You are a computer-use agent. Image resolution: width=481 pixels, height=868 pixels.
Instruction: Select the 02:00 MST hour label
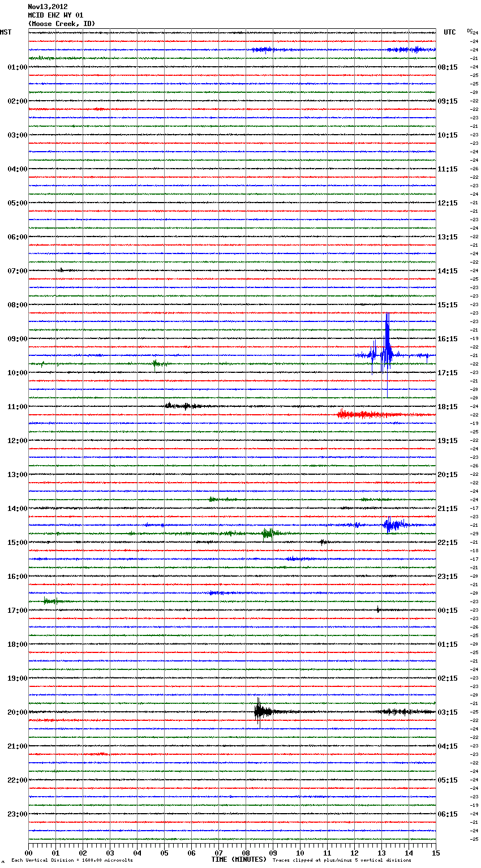[x=17, y=101]
